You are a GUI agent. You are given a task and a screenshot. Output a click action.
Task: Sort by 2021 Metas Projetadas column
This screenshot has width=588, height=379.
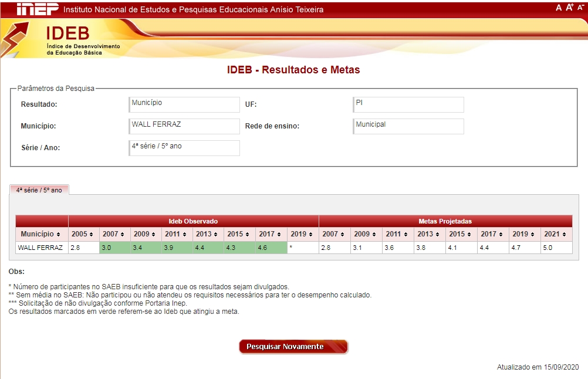point(556,234)
